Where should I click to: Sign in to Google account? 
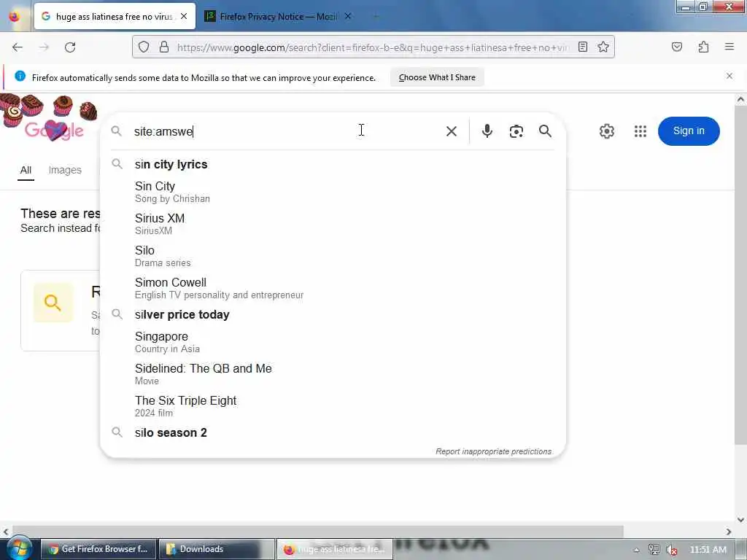[x=689, y=131]
